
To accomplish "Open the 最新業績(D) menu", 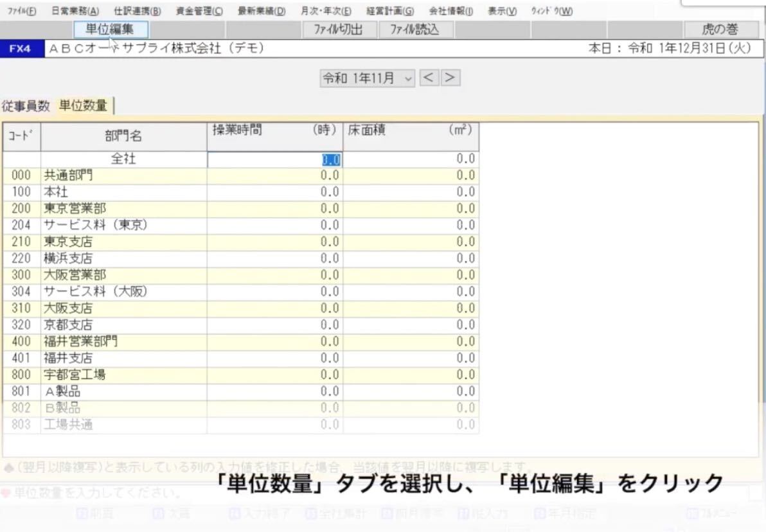I will click(262, 11).
